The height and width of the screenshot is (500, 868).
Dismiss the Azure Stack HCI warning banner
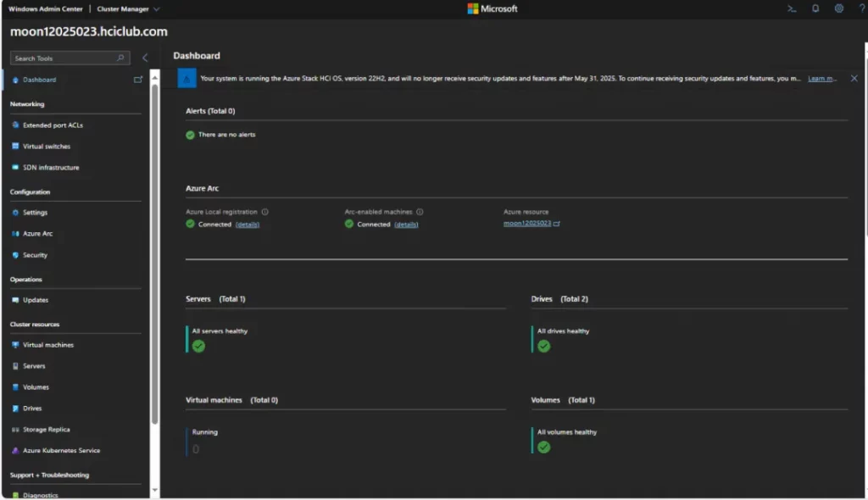854,78
